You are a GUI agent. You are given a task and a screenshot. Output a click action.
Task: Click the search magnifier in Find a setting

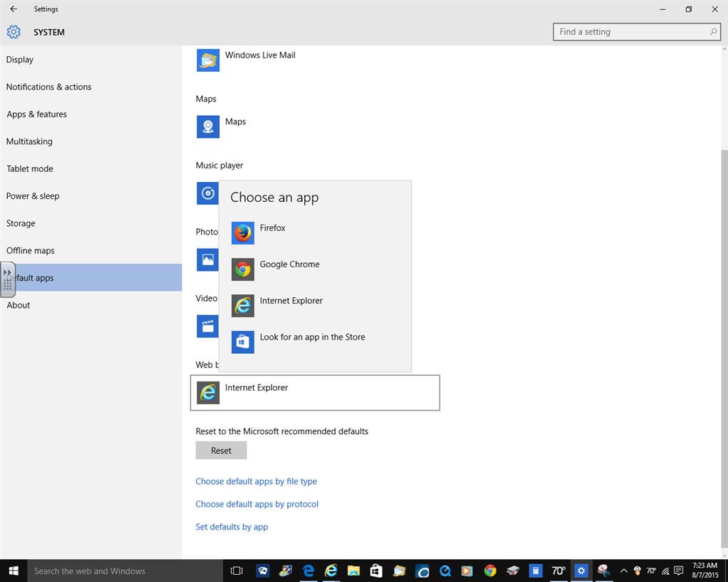[x=712, y=32]
